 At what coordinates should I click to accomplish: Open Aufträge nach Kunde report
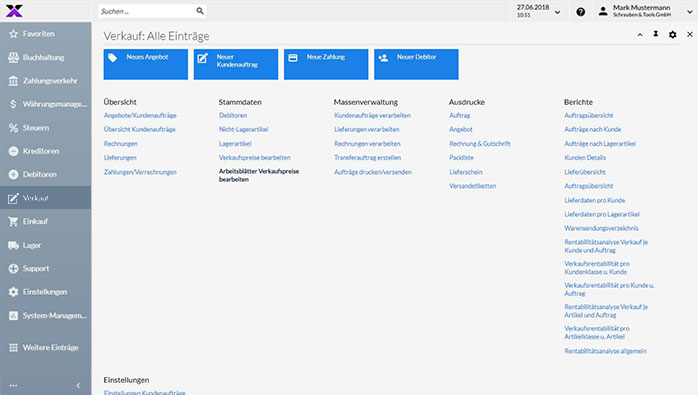(x=592, y=129)
